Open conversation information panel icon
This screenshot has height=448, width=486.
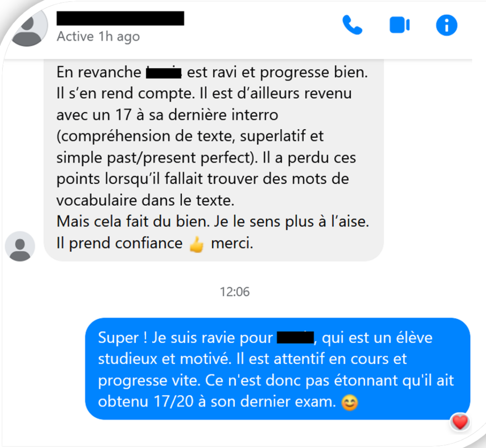(446, 25)
